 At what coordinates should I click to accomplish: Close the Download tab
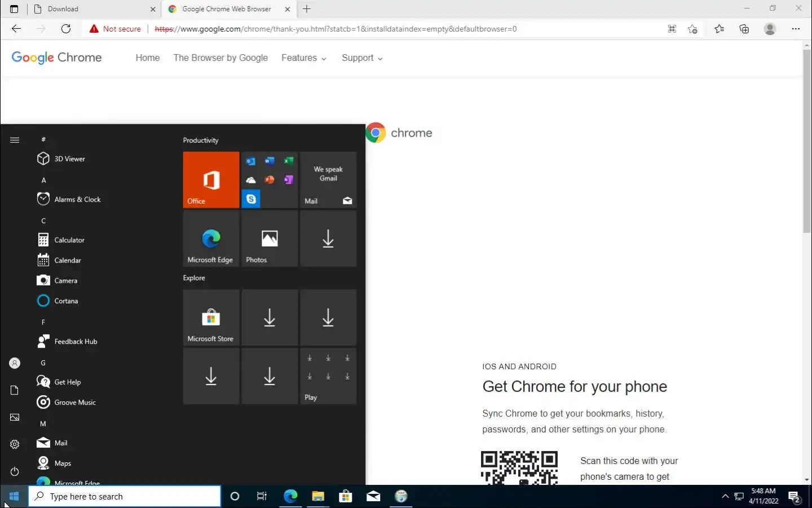pos(153,9)
